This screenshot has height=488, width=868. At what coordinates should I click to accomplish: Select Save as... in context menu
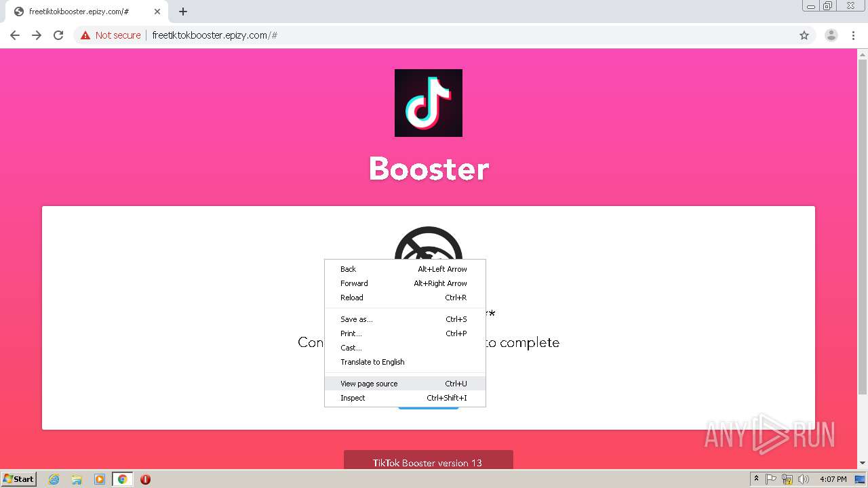point(405,319)
